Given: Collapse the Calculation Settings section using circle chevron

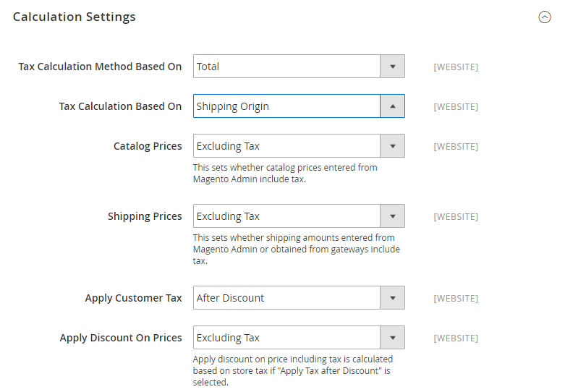Looking at the screenshot, I should click(545, 17).
